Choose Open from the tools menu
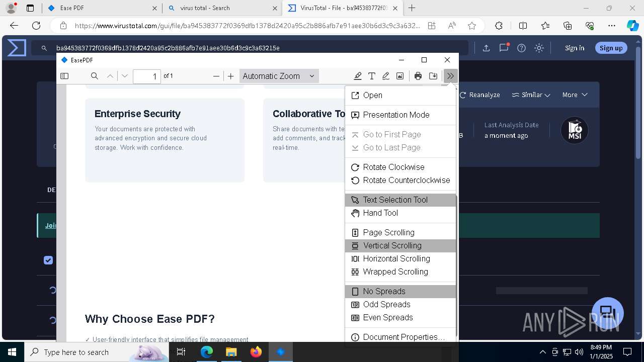The image size is (644, 362). pos(400,95)
